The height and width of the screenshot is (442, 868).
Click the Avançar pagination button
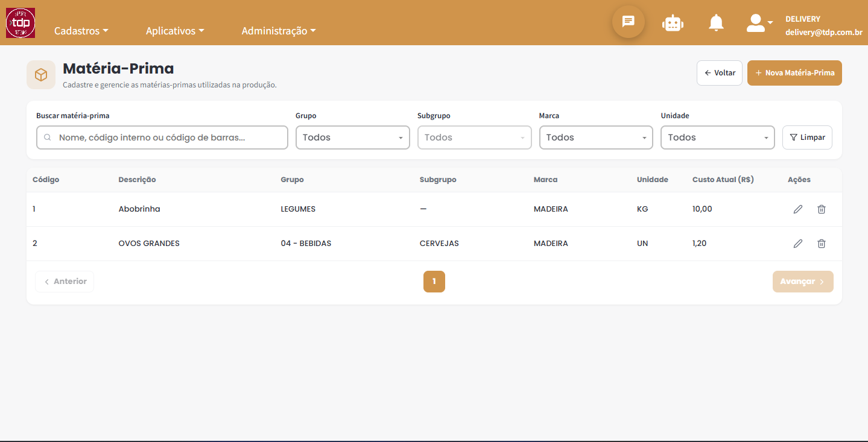803,282
